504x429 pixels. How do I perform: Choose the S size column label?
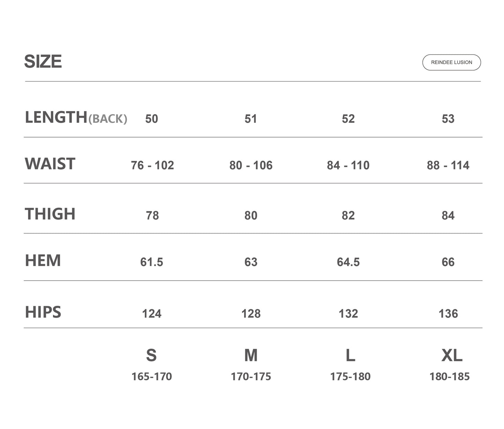click(x=151, y=355)
